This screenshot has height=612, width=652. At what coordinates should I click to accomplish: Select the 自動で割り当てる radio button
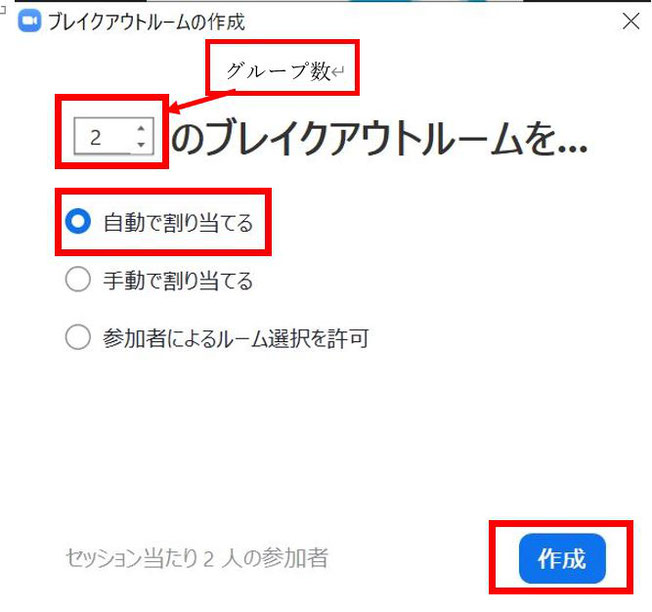tap(78, 221)
